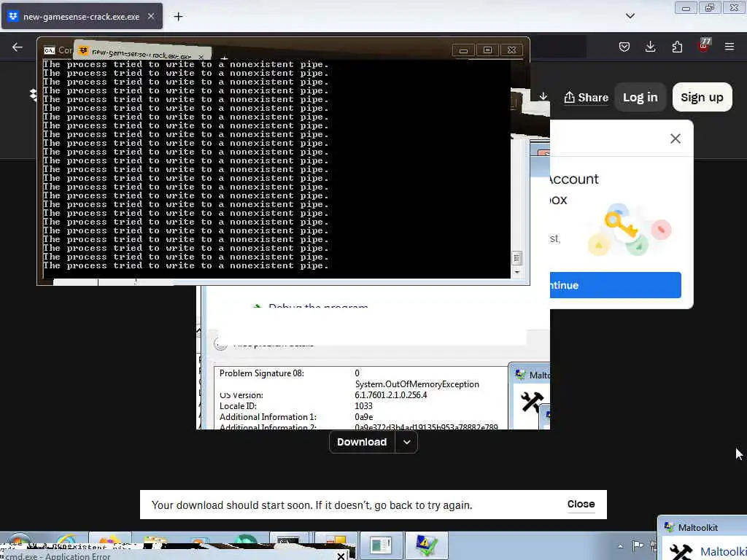This screenshot has height=560, width=747.
Task: Click the Debug the program link
Action: (318, 306)
